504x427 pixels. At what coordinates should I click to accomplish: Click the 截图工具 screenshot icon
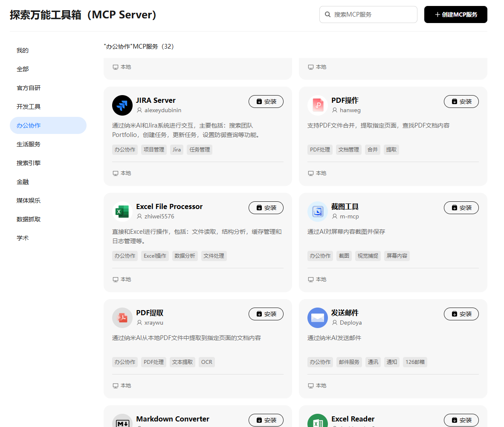coord(318,212)
